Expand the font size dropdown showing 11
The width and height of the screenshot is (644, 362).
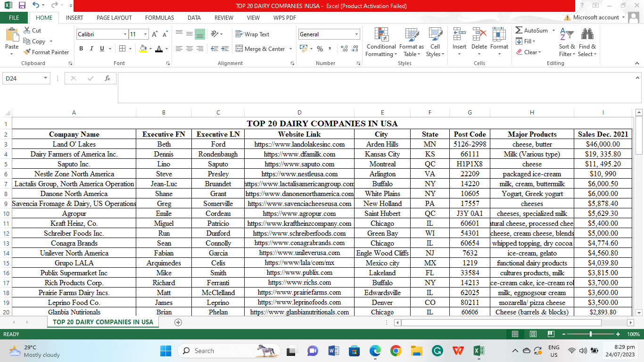tap(146, 34)
